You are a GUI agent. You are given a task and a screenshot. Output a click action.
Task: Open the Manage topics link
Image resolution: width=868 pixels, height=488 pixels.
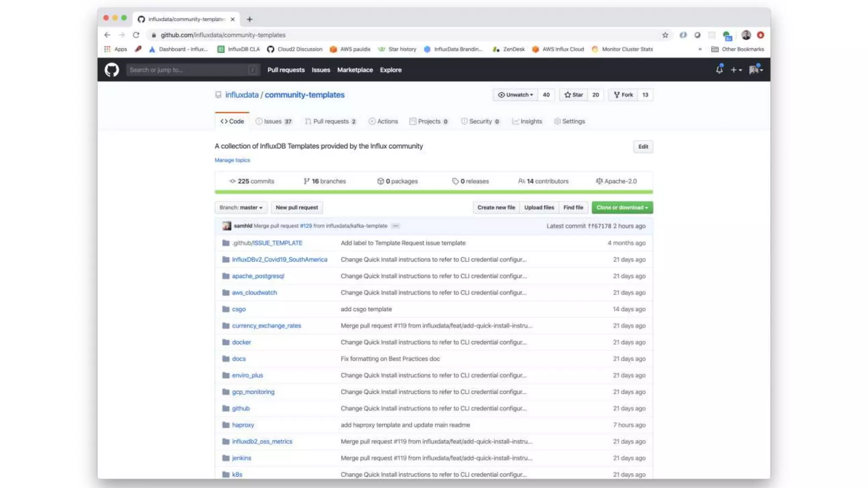[232, 160]
